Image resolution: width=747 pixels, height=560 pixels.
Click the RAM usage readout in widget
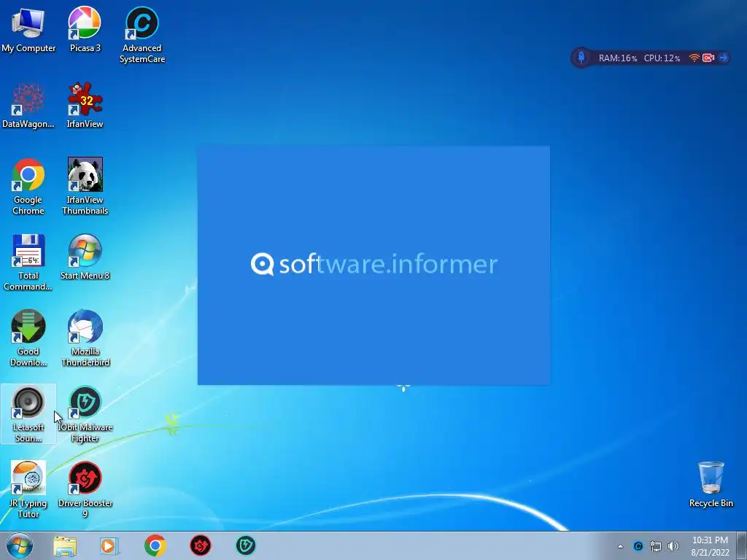click(x=617, y=58)
